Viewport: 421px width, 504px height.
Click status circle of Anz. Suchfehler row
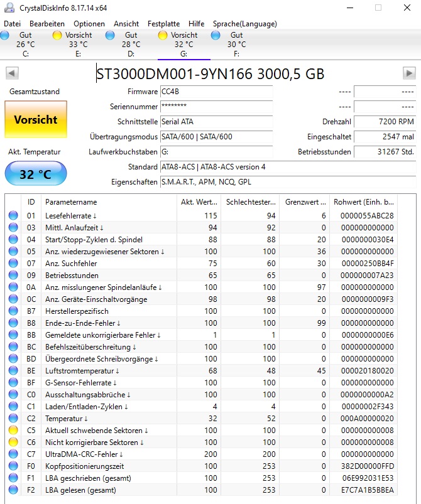[x=13, y=263]
